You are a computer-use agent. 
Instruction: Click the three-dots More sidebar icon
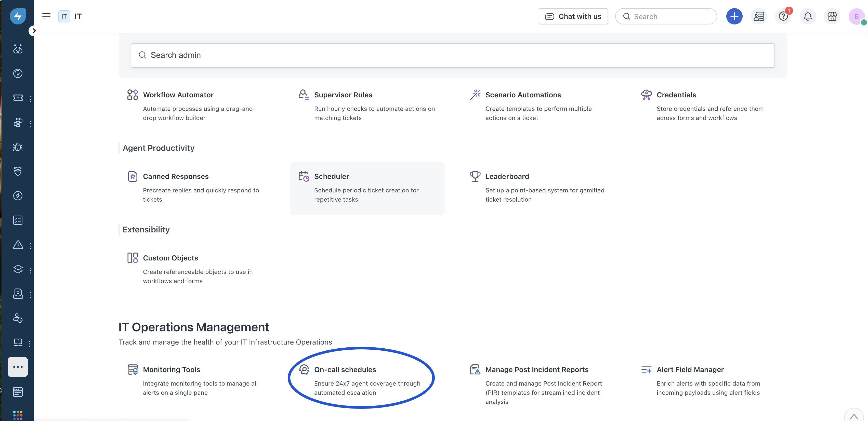pyautogui.click(x=18, y=367)
